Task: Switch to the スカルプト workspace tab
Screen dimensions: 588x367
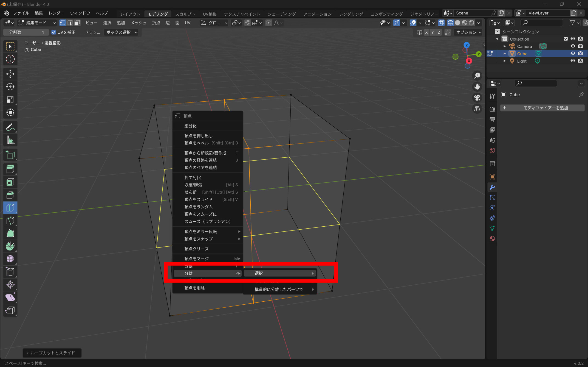Action: [185, 14]
